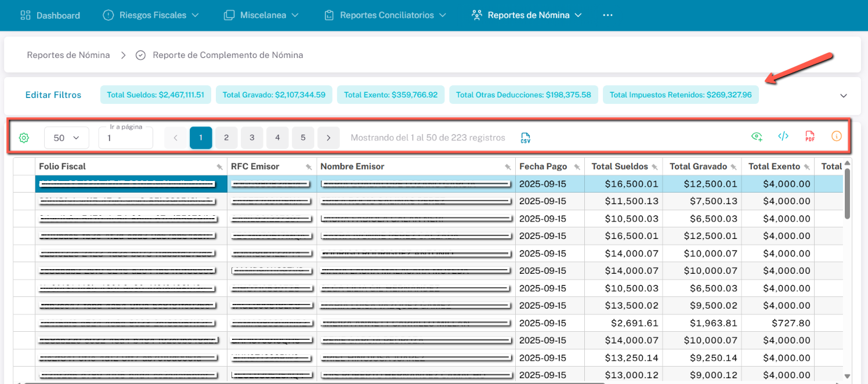
Task: Pin the Folio Fiscal column
Action: (219, 167)
